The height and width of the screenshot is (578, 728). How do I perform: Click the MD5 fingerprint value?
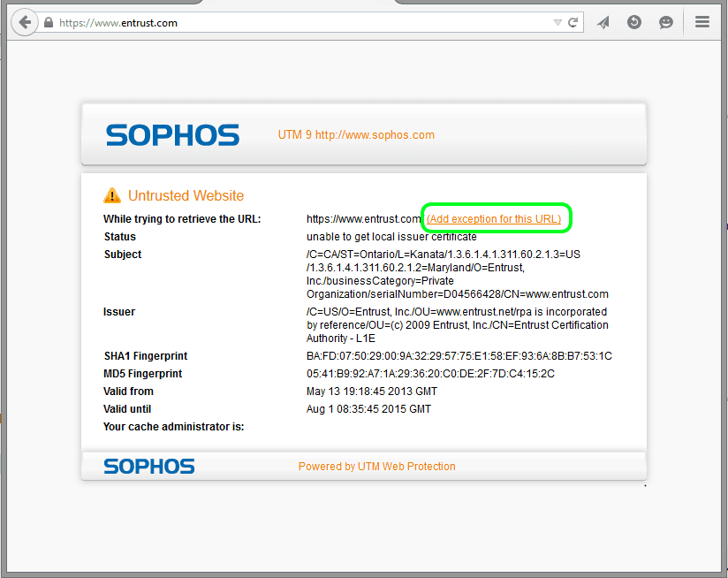(x=430, y=374)
